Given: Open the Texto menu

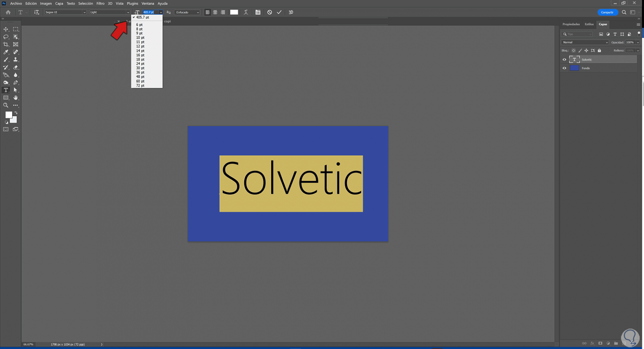Looking at the screenshot, I should [71, 4].
